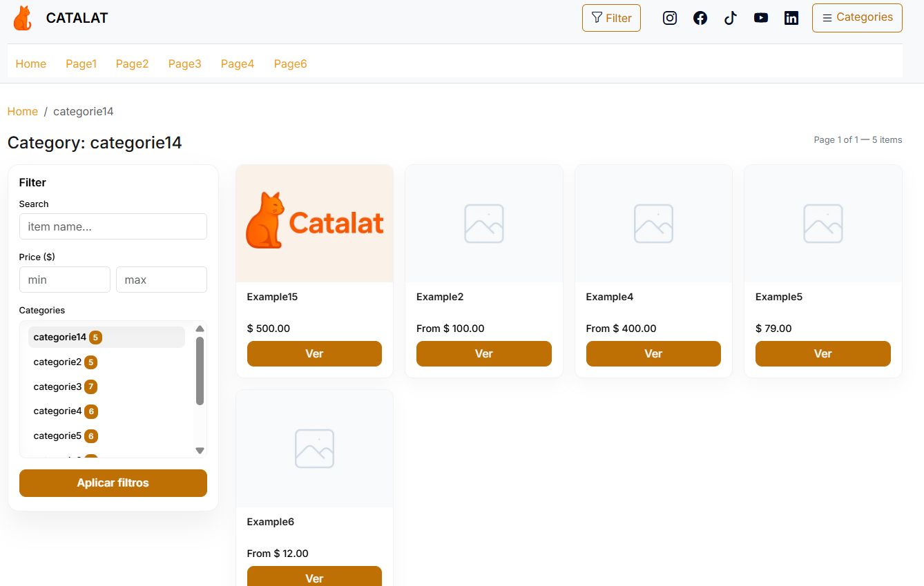The height and width of the screenshot is (586, 924).
Task: Select categorie14 in the filter list
Action: (60, 338)
